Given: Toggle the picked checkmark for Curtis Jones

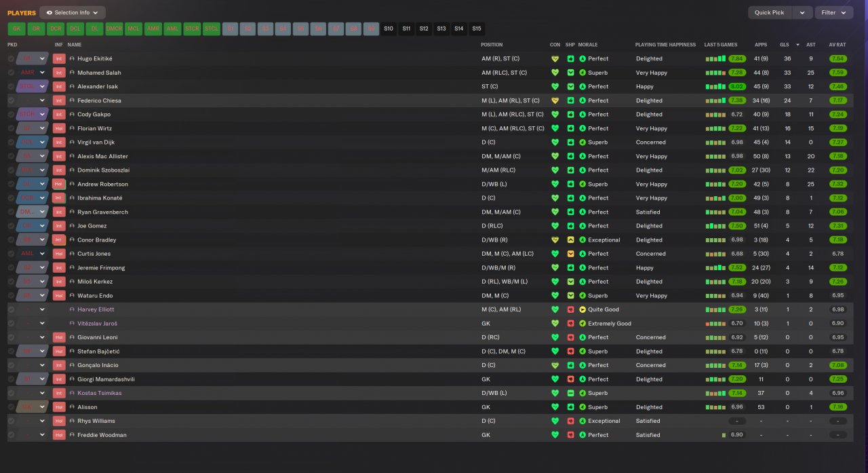Looking at the screenshot, I should (x=11, y=254).
